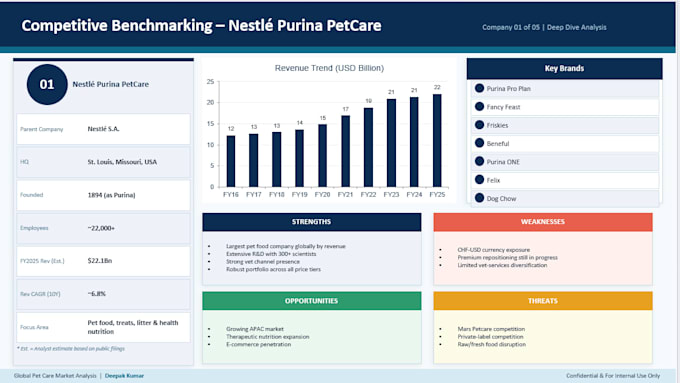The height and width of the screenshot is (383, 680).
Task: Click the bullet dot beside Dog Chow
Action: coord(479,198)
